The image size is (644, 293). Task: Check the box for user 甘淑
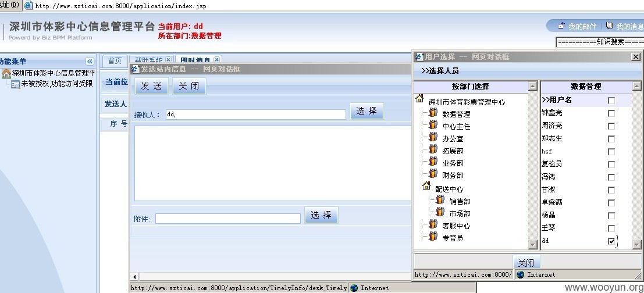[x=611, y=190]
